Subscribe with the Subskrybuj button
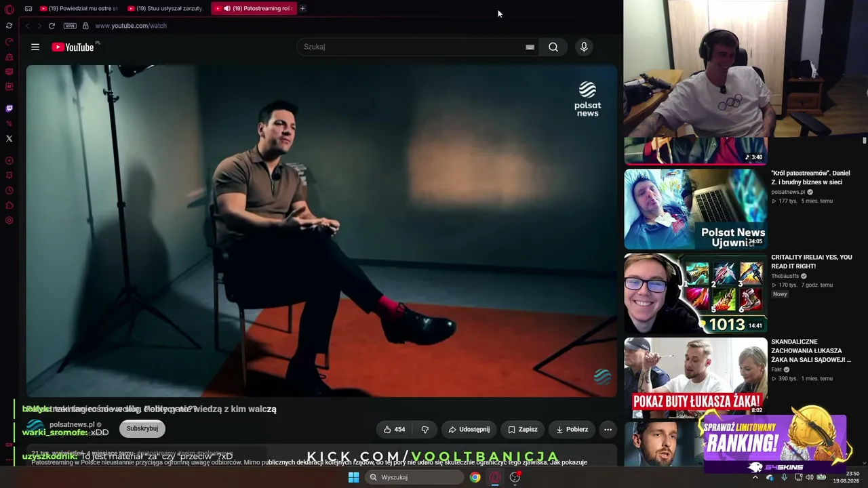This screenshot has height=488, width=868. [142, 428]
